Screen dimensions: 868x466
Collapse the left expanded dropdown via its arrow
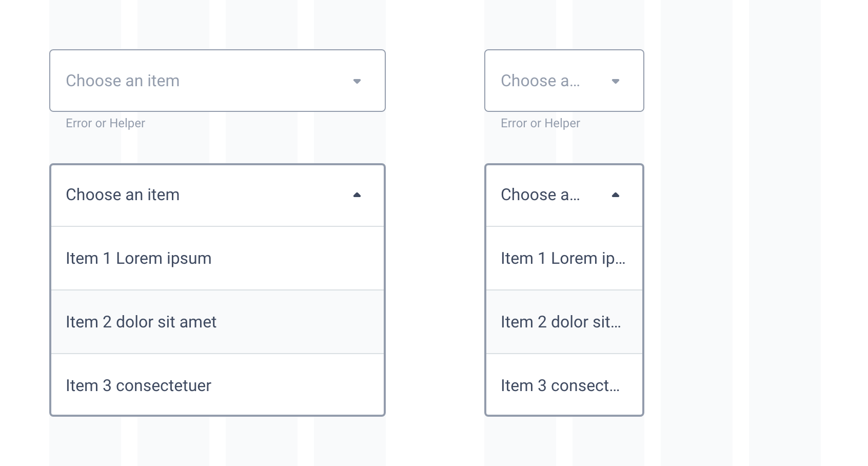[358, 195]
